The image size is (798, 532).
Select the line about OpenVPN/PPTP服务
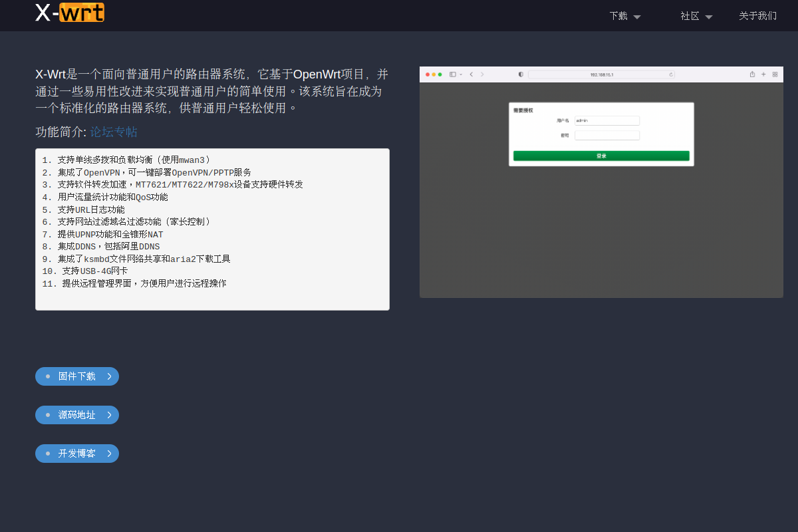pyautogui.click(x=146, y=172)
